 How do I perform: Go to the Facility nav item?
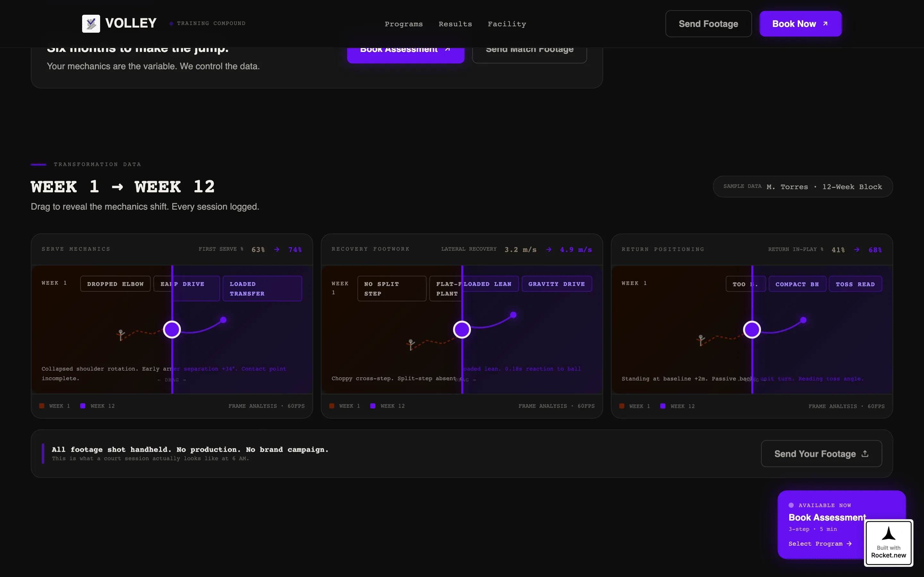[x=507, y=24]
